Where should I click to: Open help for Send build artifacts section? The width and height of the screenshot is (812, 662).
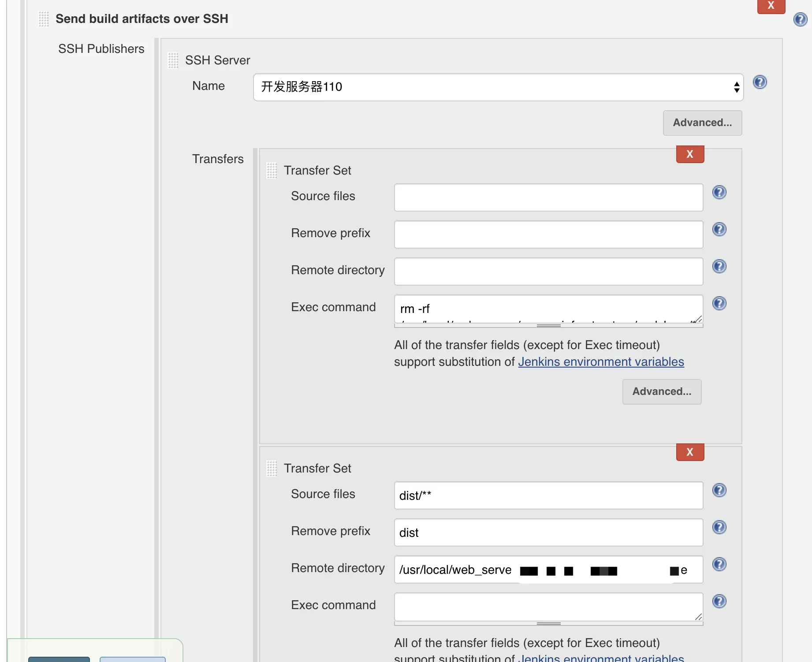pyautogui.click(x=800, y=19)
